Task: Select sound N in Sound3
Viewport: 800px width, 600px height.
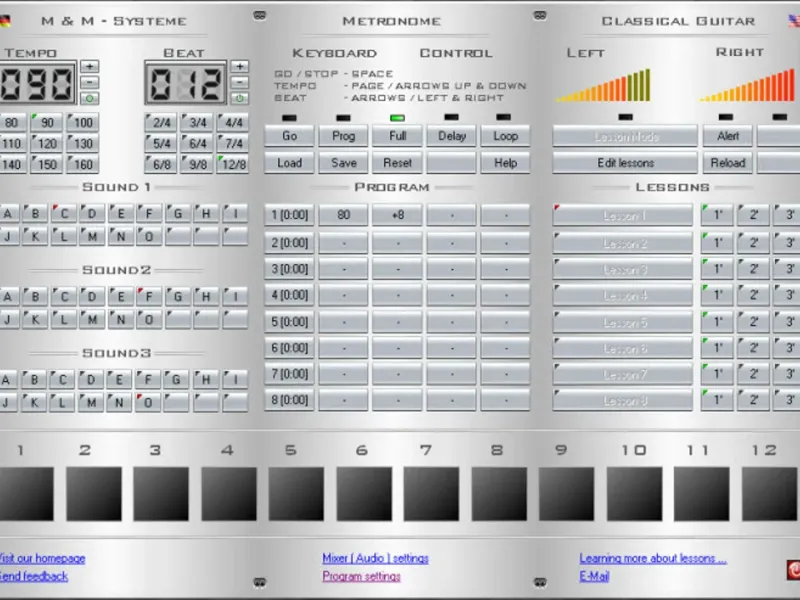Action: (x=119, y=403)
